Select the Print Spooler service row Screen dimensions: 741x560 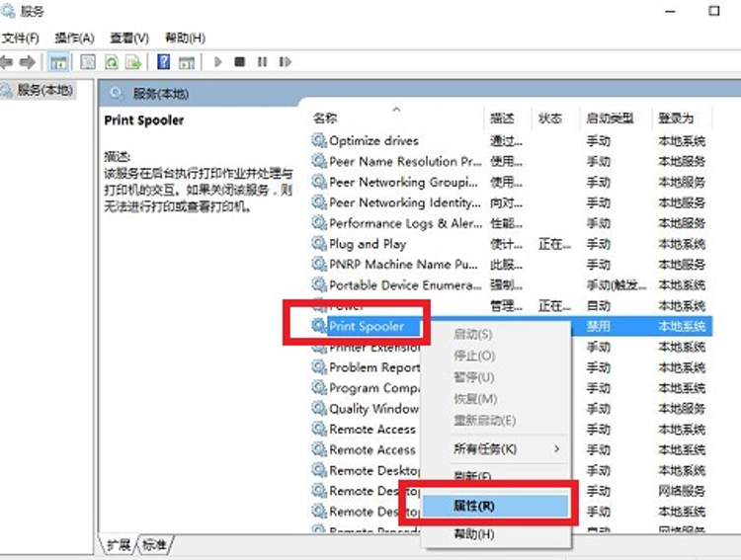click(x=366, y=326)
